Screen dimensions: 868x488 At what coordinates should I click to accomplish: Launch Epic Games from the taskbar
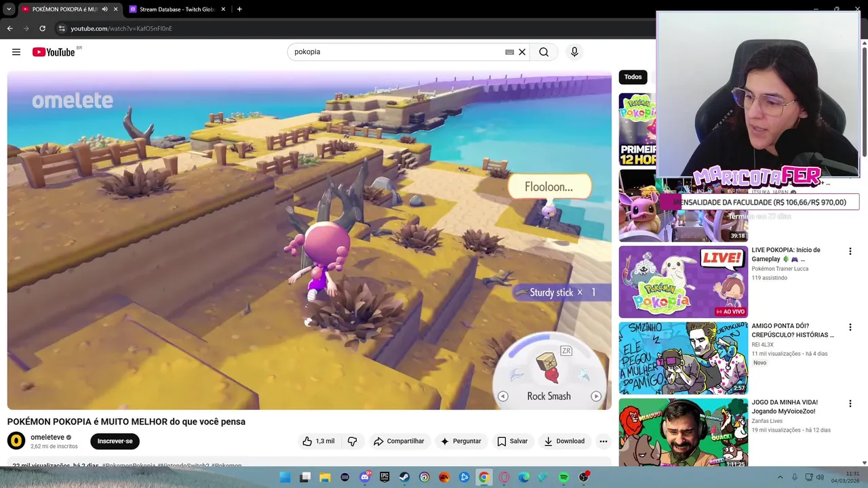point(384,477)
